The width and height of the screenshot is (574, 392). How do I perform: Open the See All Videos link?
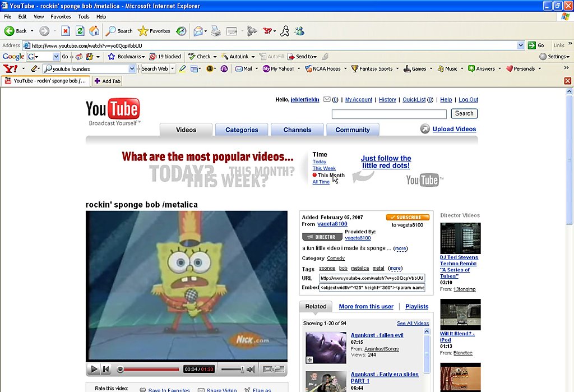413,323
